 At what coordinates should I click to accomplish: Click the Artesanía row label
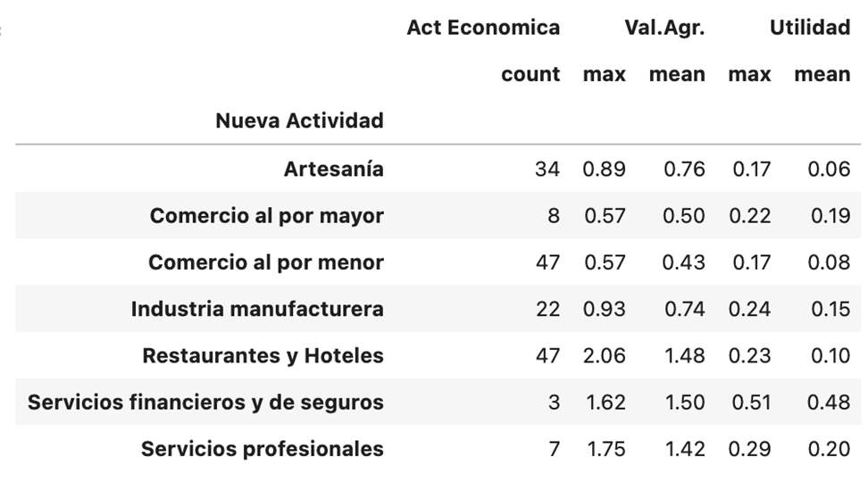pyautogui.click(x=333, y=169)
